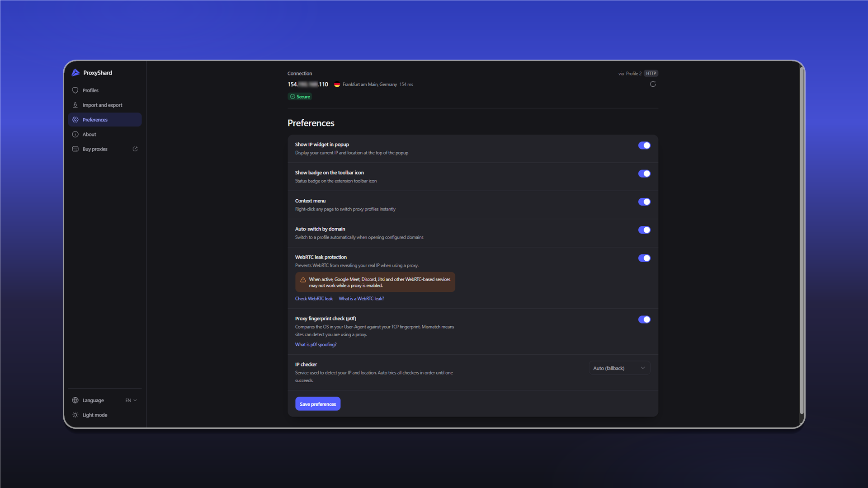The width and height of the screenshot is (868, 488).
Task: Switch to Light mode
Action: (x=104, y=415)
